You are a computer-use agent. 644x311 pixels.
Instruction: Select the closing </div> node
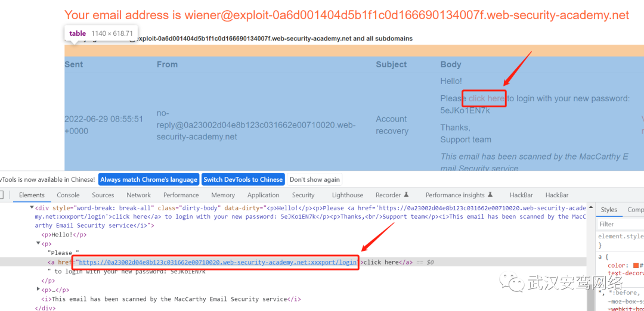[x=45, y=307]
